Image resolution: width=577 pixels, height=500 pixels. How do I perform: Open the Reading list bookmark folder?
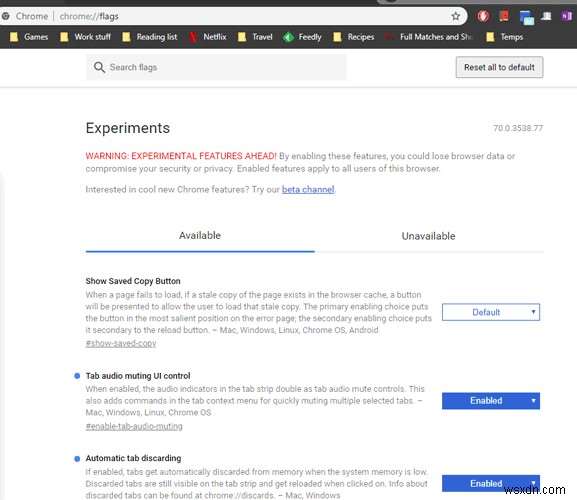pos(150,37)
